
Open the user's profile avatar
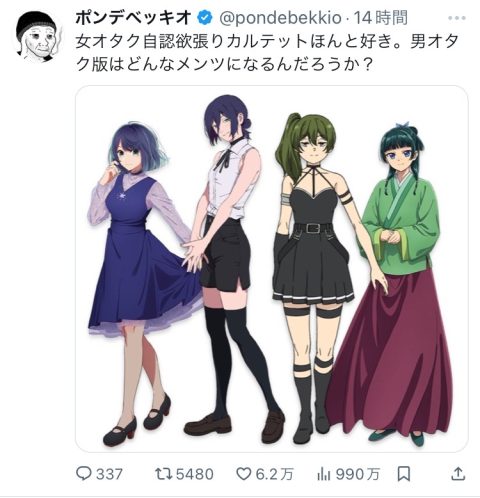pos(37,37)
